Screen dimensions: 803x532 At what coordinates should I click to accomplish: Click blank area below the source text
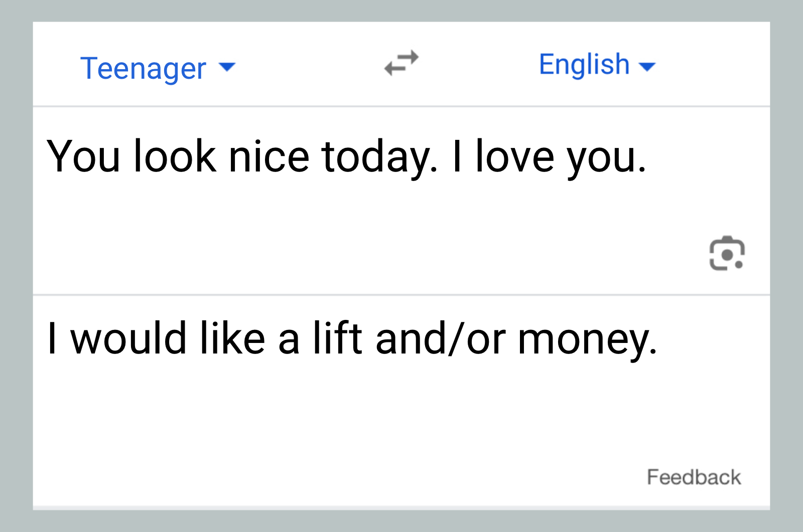coord(301,241)
